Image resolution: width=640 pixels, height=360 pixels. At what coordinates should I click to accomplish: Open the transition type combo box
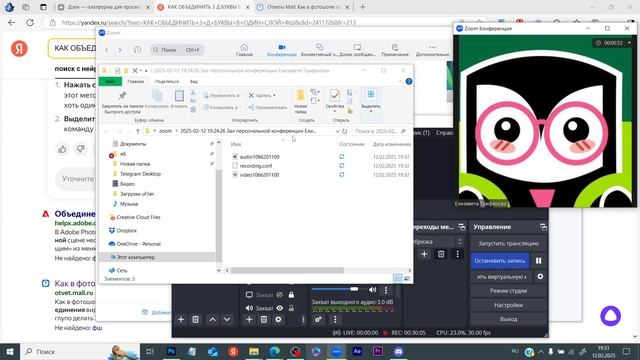click(438, 242)
